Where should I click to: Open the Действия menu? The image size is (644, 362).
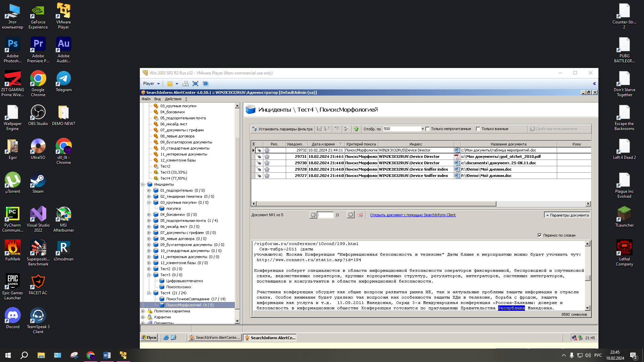tap(173, 99)
